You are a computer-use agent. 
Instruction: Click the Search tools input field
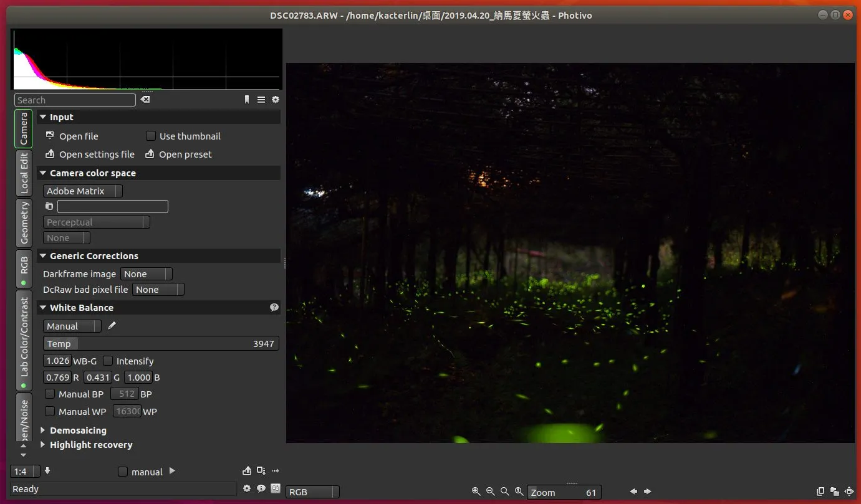[75, 100]
